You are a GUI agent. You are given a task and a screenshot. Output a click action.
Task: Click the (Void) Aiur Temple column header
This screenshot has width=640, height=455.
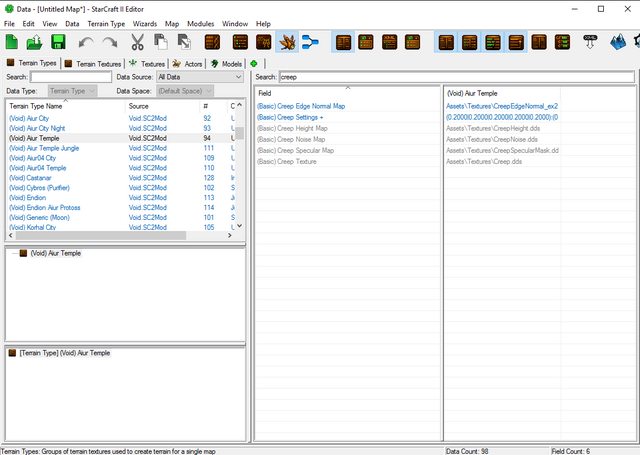(502, 93)
